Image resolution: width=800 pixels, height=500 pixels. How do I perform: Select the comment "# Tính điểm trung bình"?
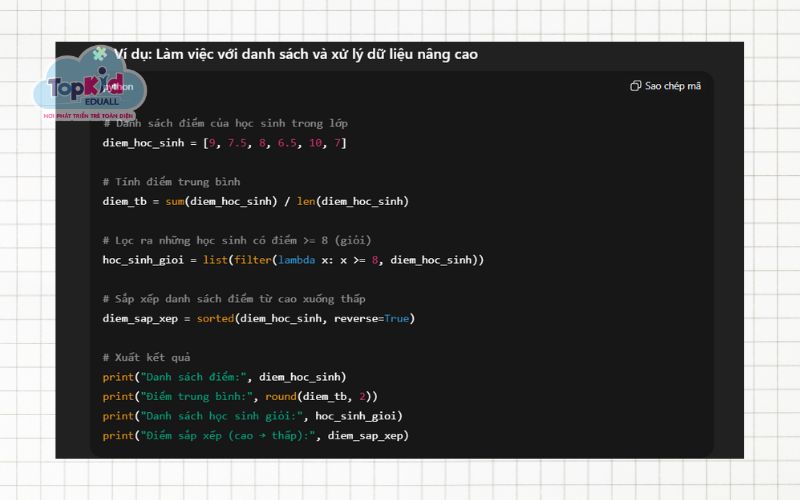(x=171, y=182)
